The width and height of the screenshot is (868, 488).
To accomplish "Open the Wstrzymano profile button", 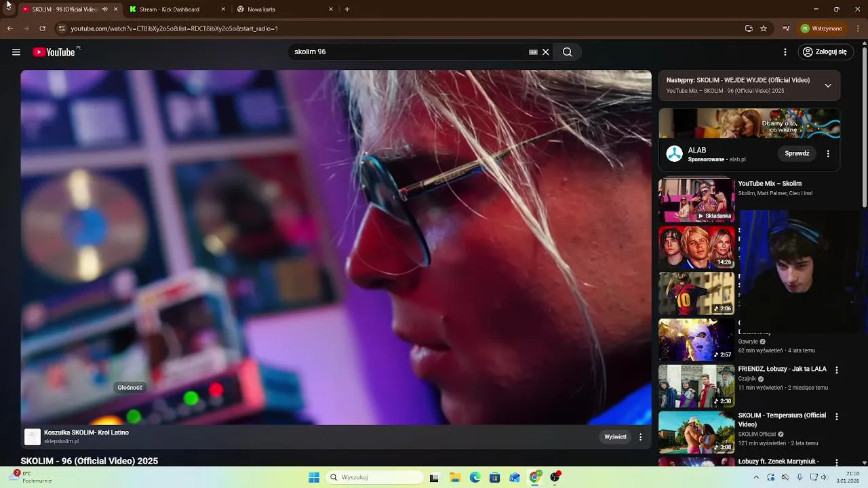I will click(821, 28).
